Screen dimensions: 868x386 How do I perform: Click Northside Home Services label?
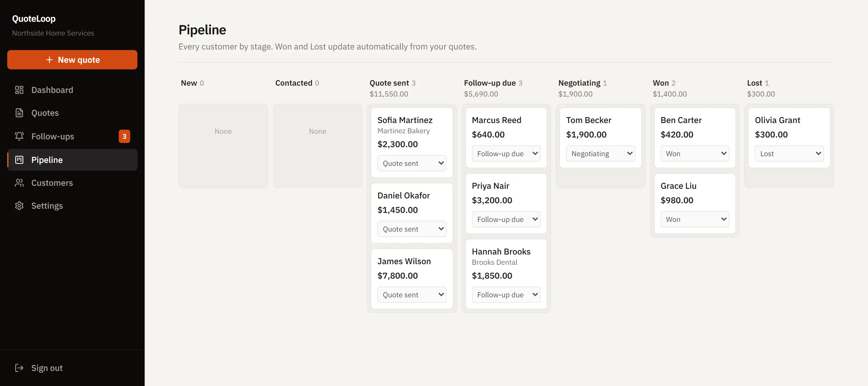[53, 33]
